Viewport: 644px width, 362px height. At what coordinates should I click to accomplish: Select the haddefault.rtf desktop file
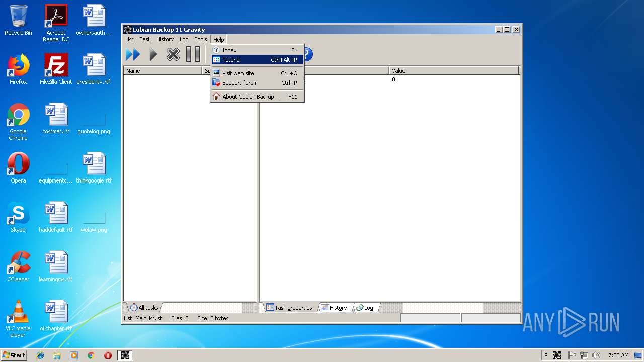tap(56, 217)
